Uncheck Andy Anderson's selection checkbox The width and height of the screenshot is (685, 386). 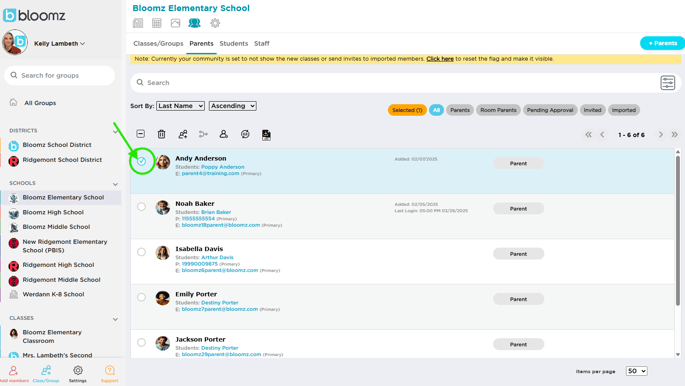(x=142, y=161)
